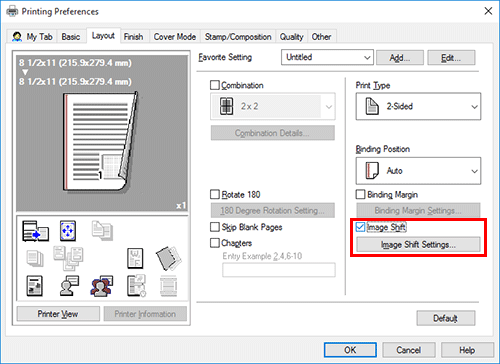Click the red multi-user group icon

click(102, 286)
